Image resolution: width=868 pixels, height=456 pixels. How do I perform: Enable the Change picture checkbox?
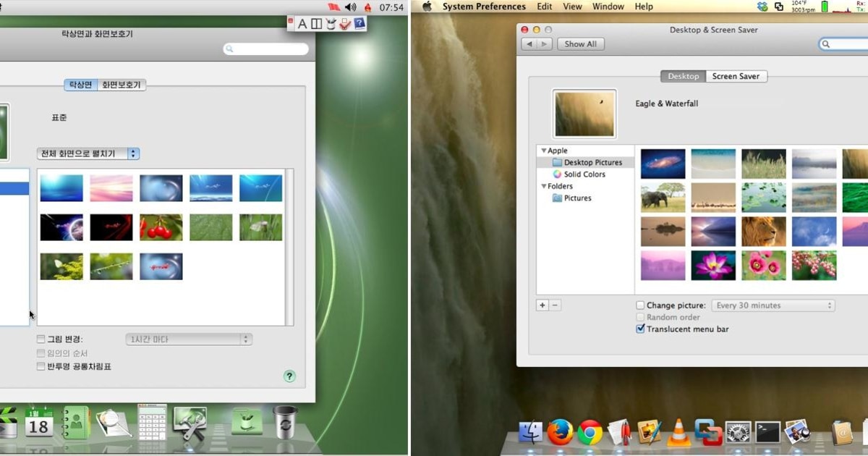640,305
